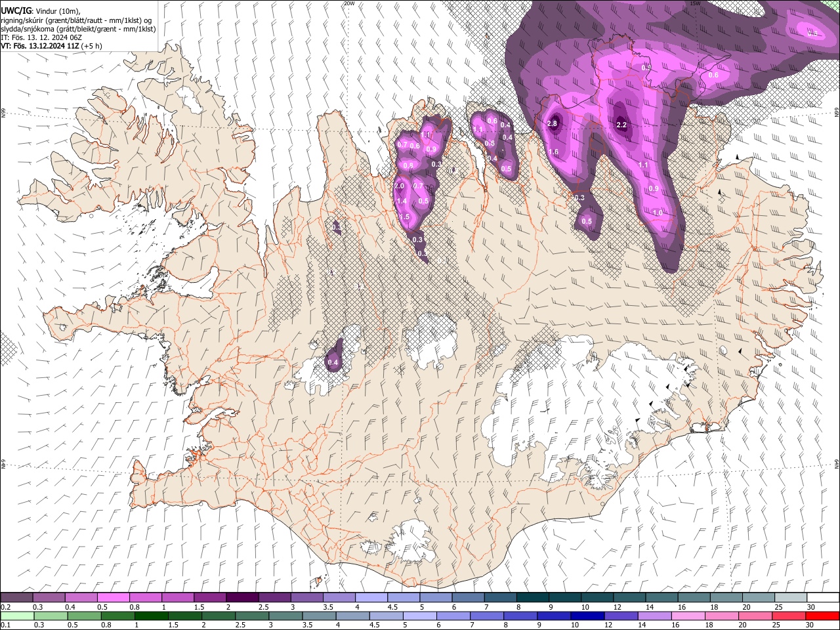Select the rain scale swatch between 2.5 and 3
This screenshot has height=630, width=840.
(x=253, y=616)
